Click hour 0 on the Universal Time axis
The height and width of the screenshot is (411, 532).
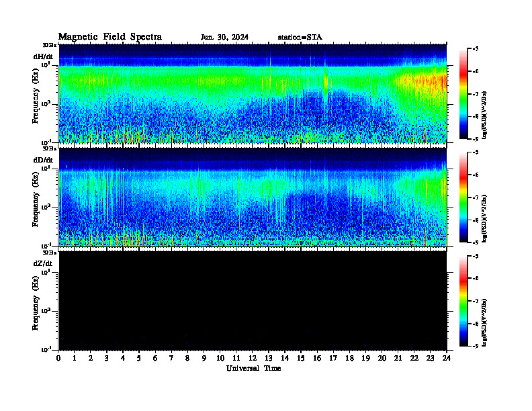click(58, 359)
